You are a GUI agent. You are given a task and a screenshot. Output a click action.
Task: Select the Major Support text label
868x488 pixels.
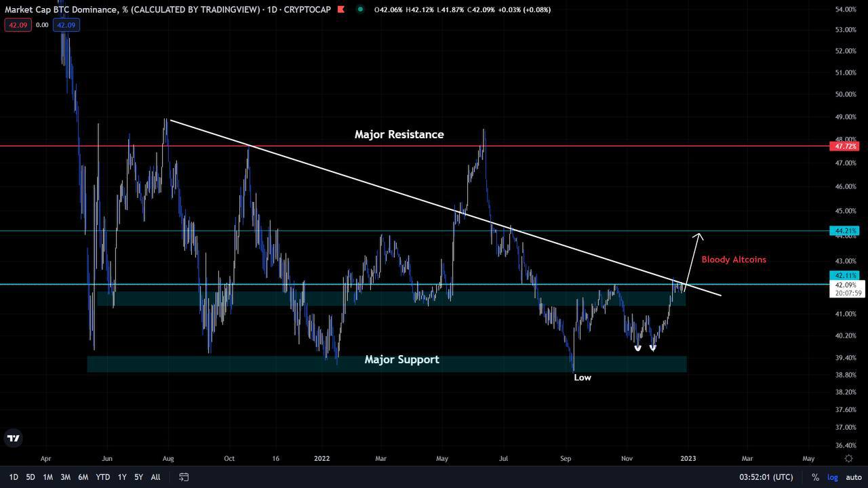(401, 359)
